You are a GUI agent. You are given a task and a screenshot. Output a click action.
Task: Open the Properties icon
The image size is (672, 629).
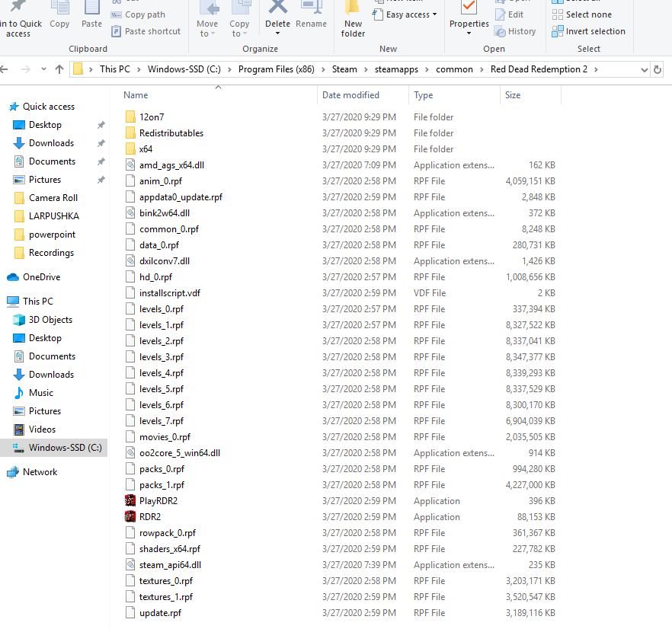click(469, 8)
